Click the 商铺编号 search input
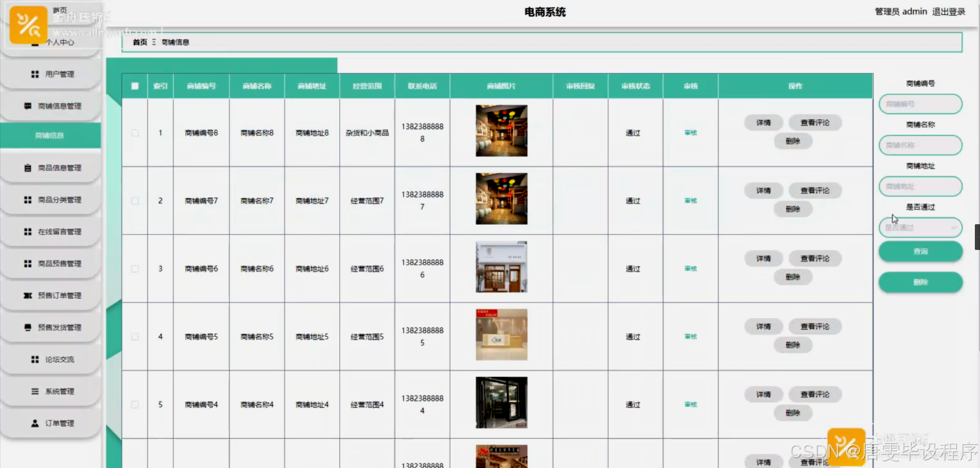Image resolution: width=980 pixels, height=468 pixels. (x=920, y=104)
